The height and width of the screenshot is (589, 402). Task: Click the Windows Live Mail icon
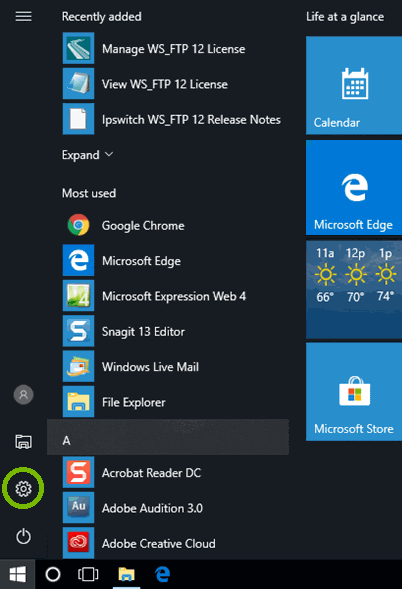[78, 366]
